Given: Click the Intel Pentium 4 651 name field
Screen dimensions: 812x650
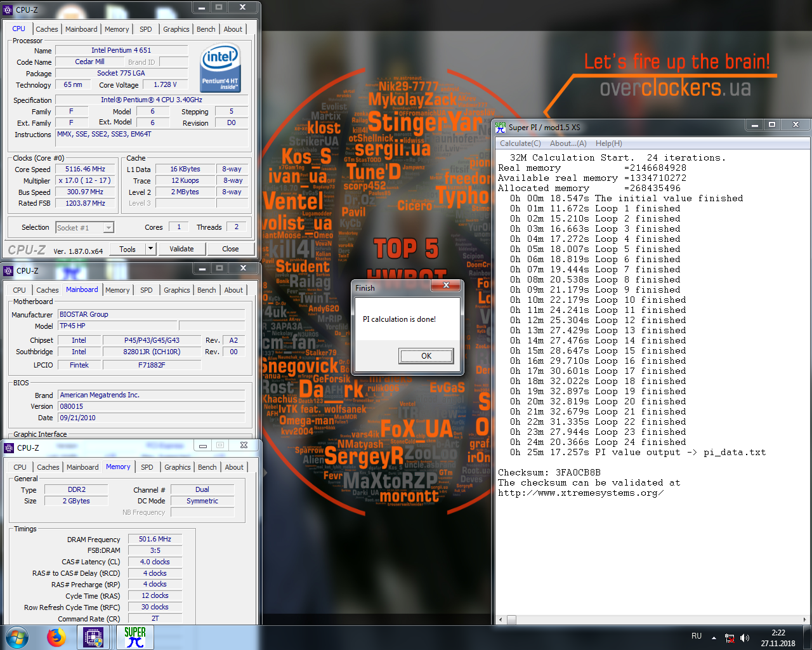Looking at the screenshot, I should click(121, 50).
